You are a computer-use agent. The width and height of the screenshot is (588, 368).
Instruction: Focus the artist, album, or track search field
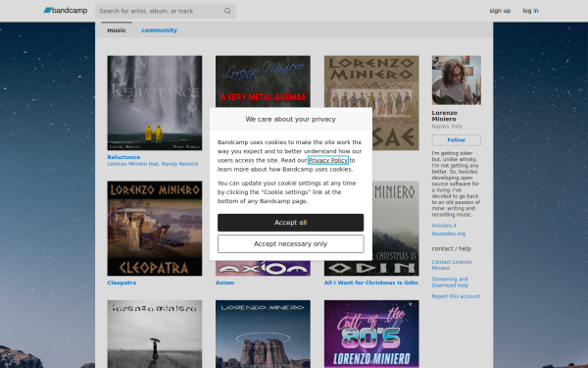tap(165, 11)
